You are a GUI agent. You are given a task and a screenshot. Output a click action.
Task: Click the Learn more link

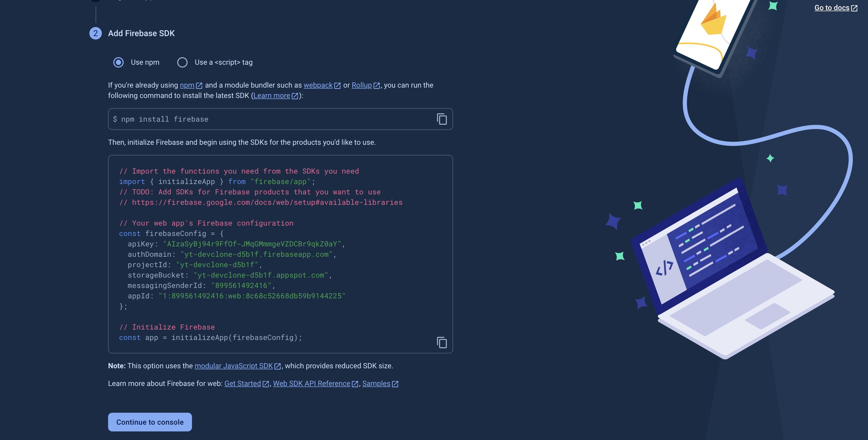(271, 96)
